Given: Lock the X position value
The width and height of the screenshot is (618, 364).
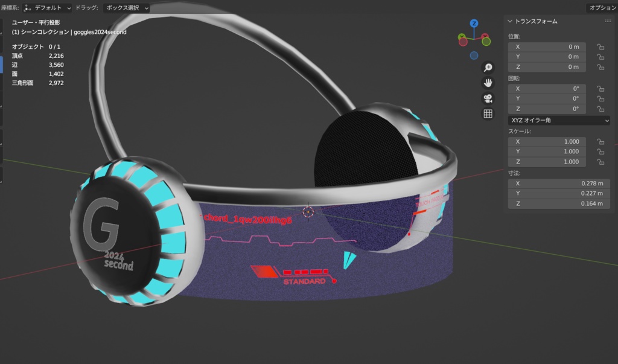Looking at the screenshot, I should [600, 46].
